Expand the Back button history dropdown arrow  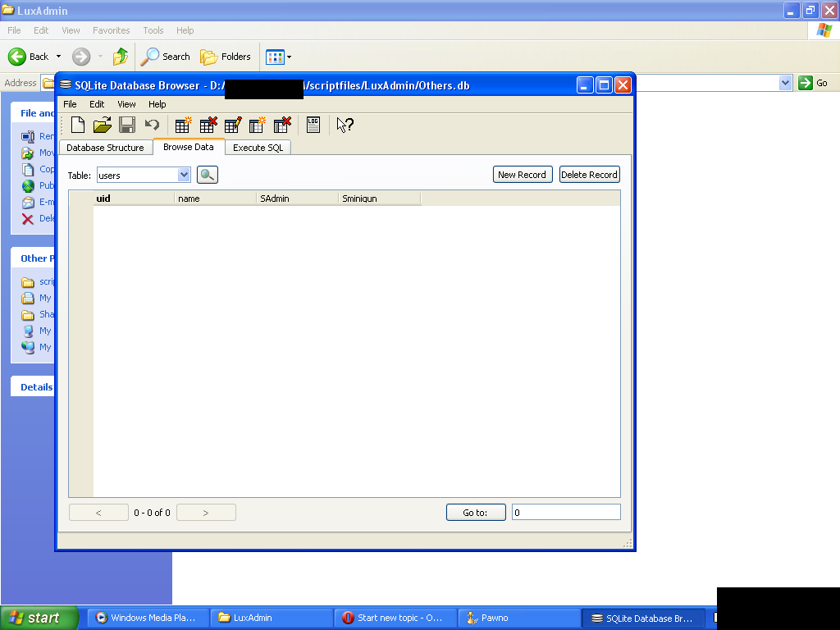point(58,57)
